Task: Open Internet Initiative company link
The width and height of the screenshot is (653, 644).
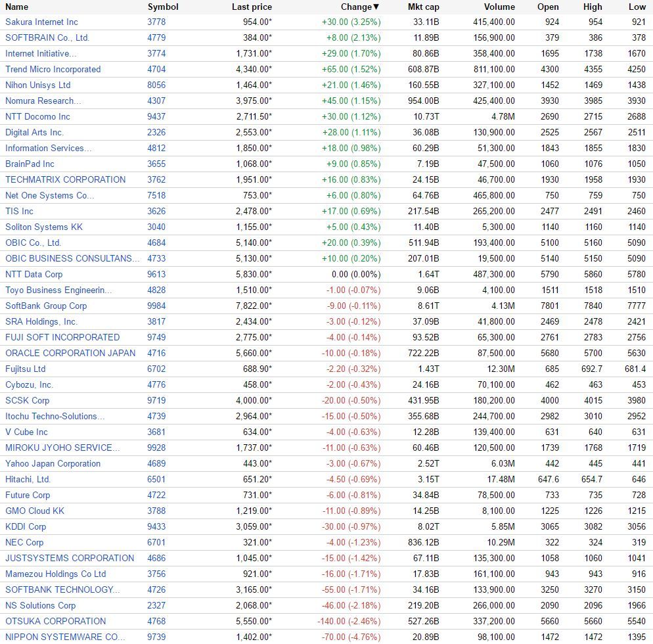Action: point(41,54)
